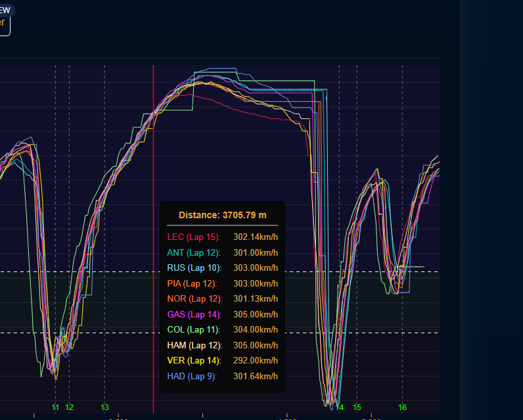Click the 292.00km/h value for VER
This screenshot has height=420, width=523.
coord(256,361)
